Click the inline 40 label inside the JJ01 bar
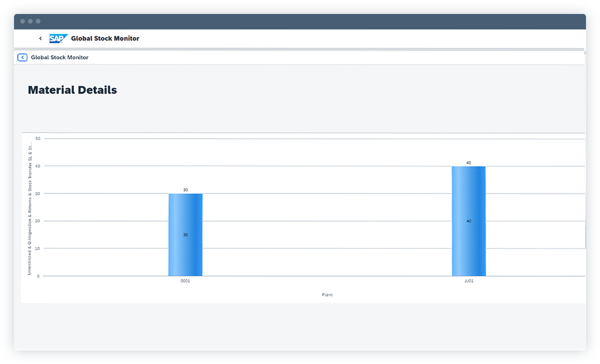 click(x=469, y=221)
